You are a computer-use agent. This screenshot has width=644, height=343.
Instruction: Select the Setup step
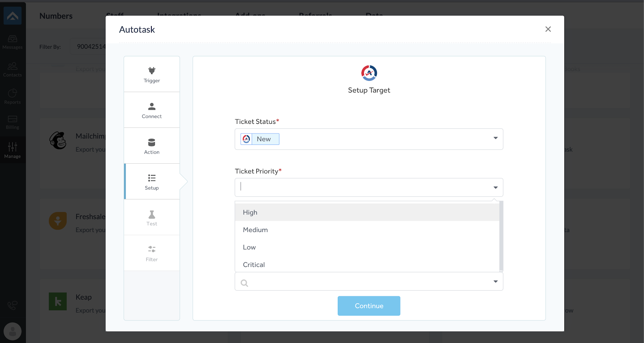(x=152, y=182)
